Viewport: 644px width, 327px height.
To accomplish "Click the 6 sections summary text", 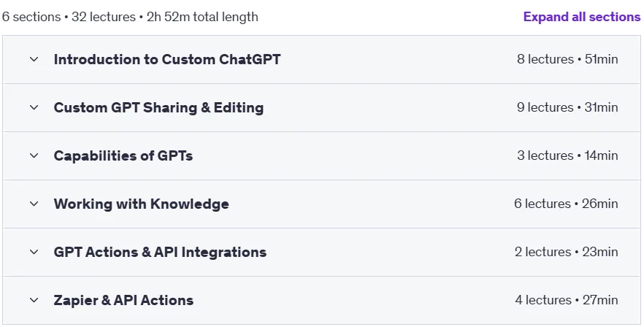I will [x=130, y=17].
